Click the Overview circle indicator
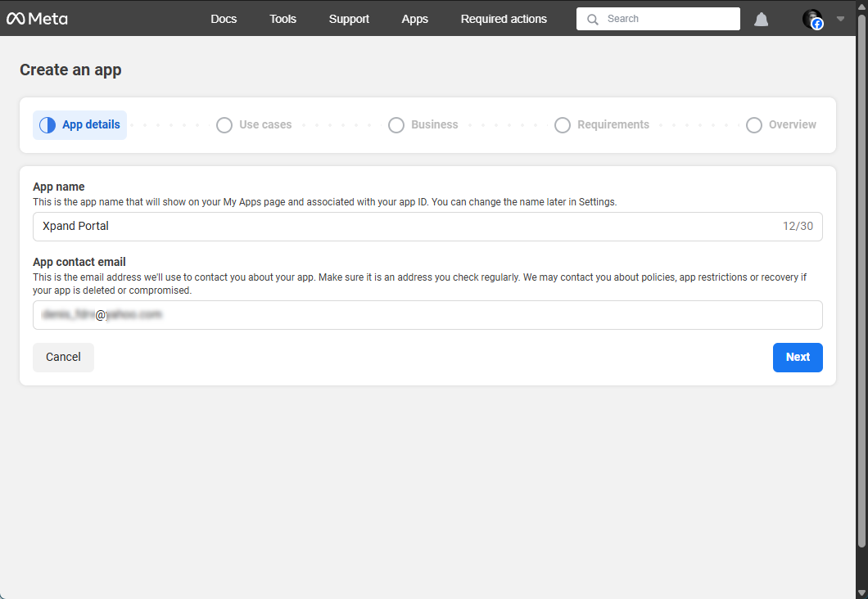 coord(754,125)
